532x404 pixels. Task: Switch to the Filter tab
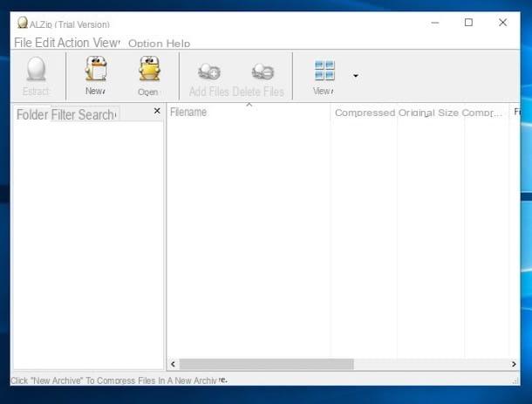coord(63,114)
